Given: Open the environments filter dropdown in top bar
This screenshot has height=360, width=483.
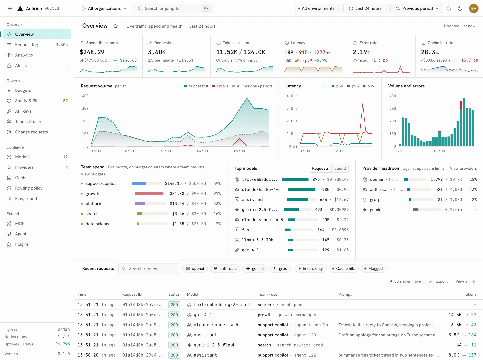Looking at the screenshot, I should click(x=318, y=8).
